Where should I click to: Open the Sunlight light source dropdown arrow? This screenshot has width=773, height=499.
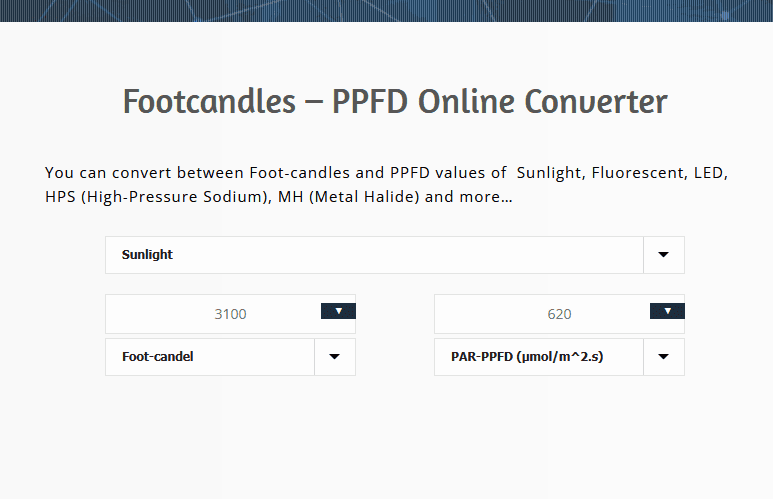pyautogui.click(x=664, y=255)
